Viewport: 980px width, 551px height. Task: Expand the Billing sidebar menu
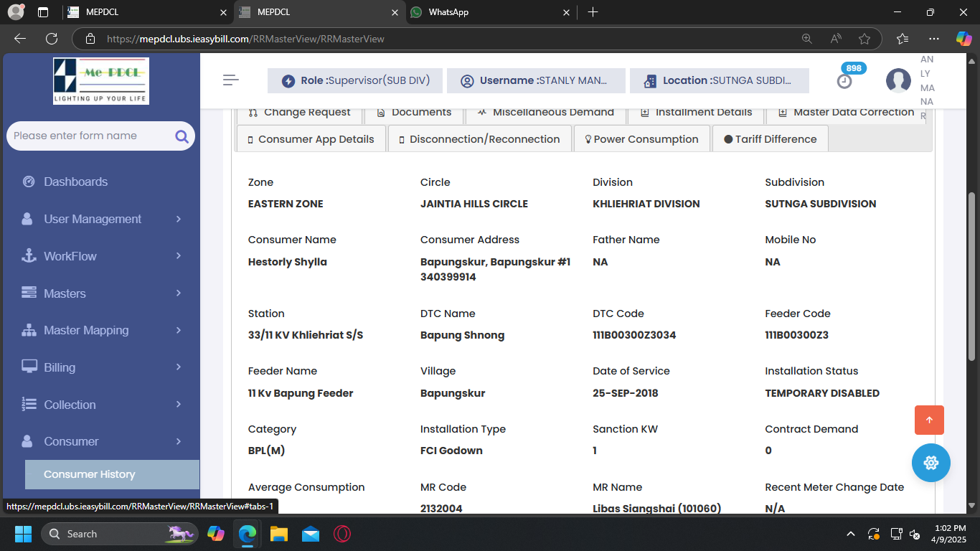point(101,367)
